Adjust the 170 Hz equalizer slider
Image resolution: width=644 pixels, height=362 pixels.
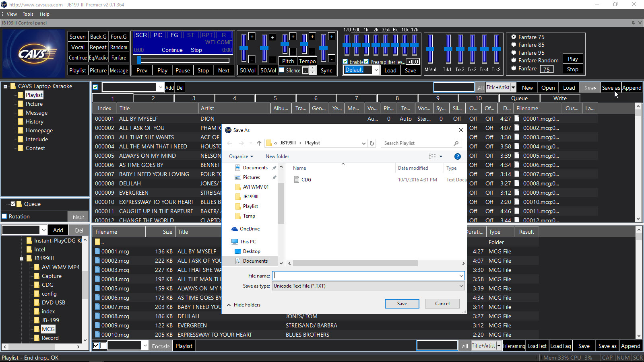coord(347,45)
